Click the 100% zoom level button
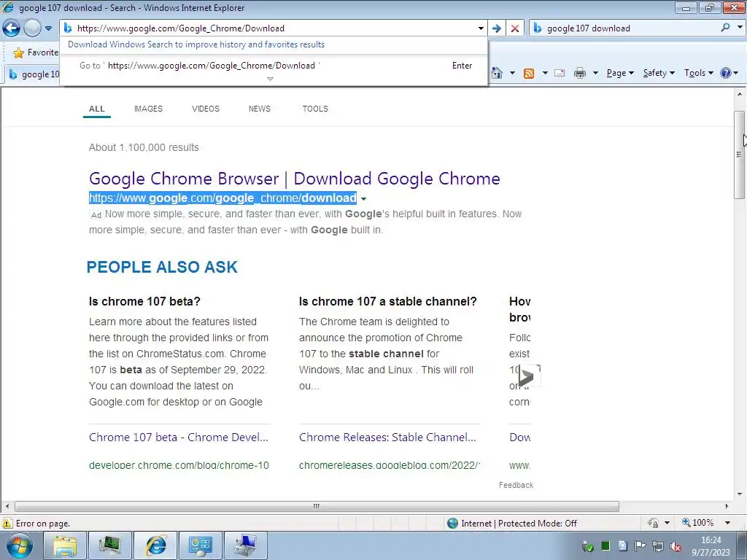Image resolution: width=747 pixels, height=560 pixels. click(x=698, y=523)
